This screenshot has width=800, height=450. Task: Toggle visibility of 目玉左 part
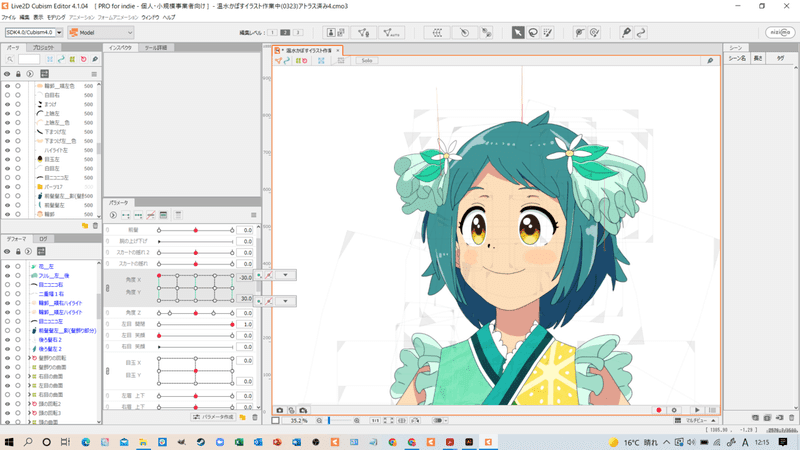(7, 159)
